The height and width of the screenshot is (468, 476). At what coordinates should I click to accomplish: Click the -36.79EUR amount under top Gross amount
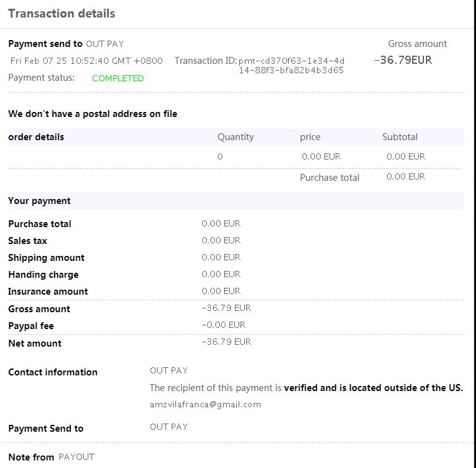pyautogui.click(x=403, y=61)
